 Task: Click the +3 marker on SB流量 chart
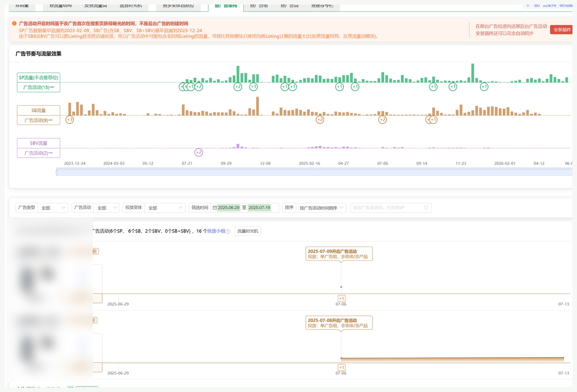point(70,120)
